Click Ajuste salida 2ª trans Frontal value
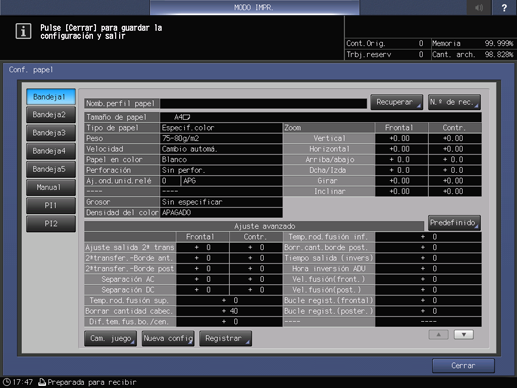Image resolution: width=517 pixels, height=388 pixels. pos(203,247)
